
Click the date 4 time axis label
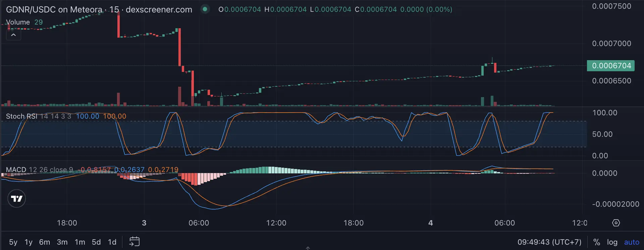click(x=431, y=223)
